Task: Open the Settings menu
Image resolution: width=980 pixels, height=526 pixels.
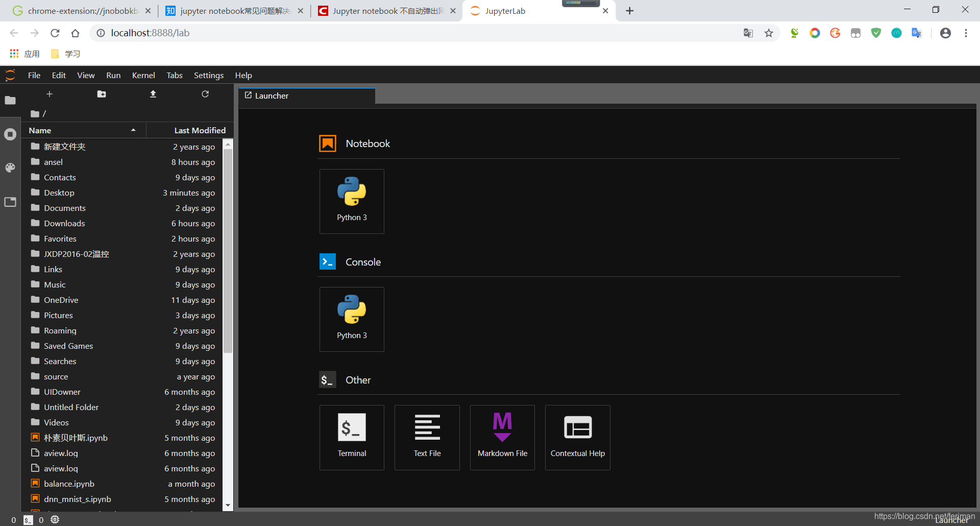Action: click(x=208, y=75)
